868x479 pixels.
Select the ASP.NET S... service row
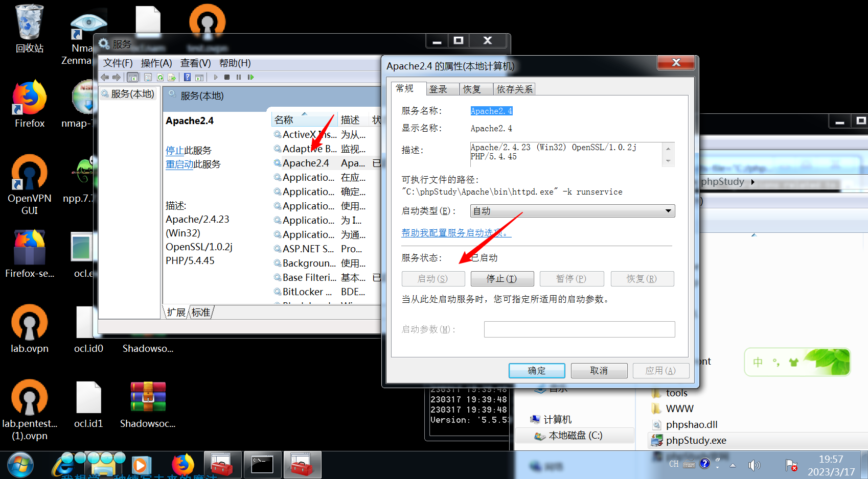point(327,249)
